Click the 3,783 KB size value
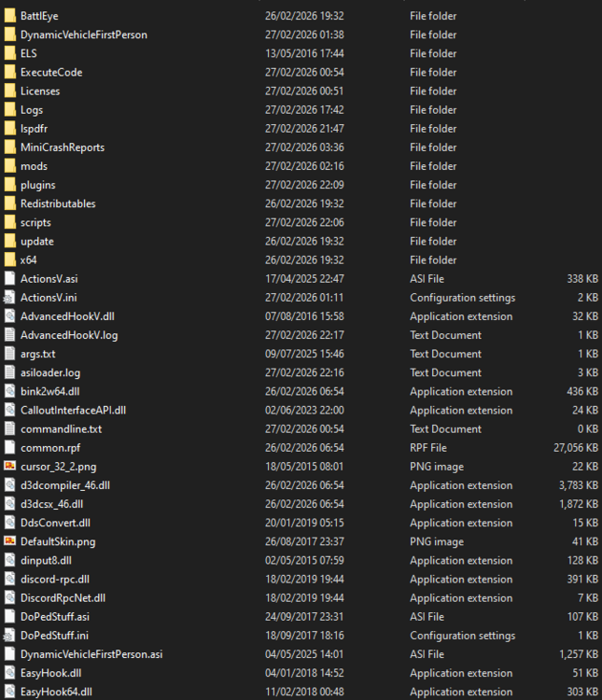 (x=579, y=484)
